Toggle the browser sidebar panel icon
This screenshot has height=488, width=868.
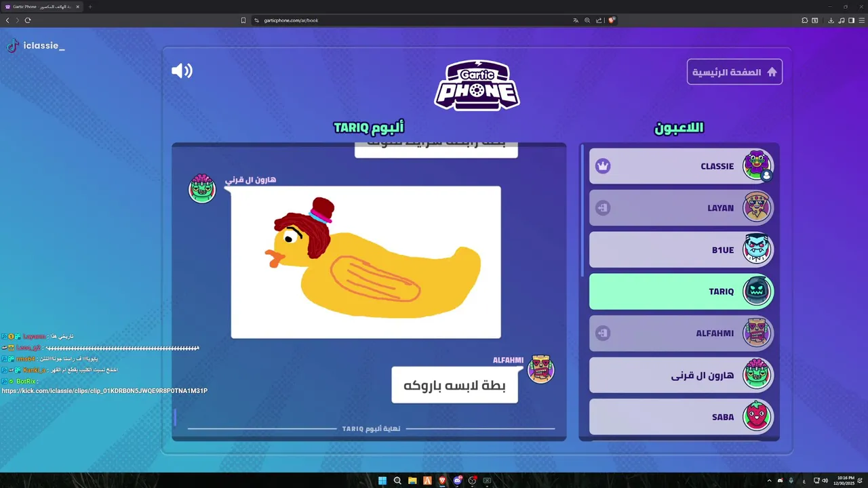(852, 20)
